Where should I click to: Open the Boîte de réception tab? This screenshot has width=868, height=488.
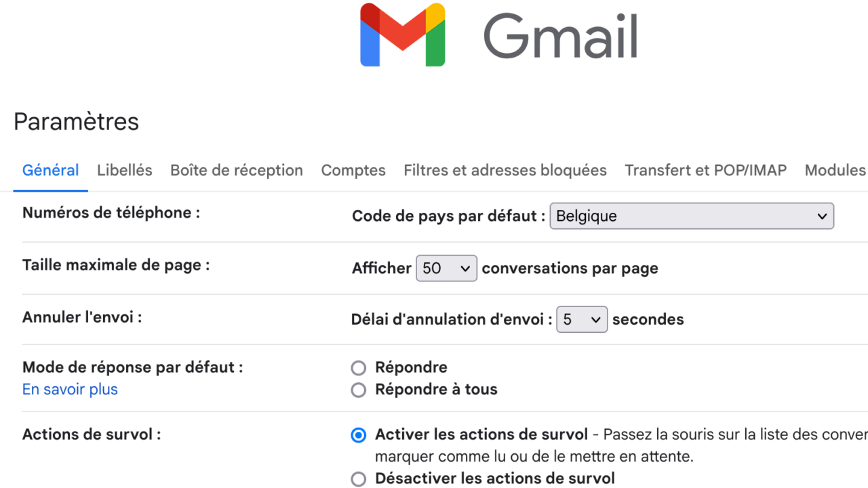coord(237,170)
